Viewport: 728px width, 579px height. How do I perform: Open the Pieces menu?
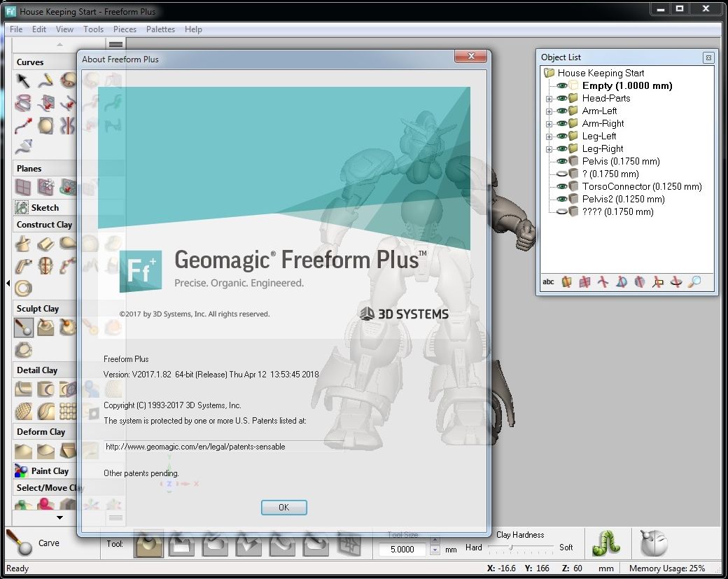click(125, 29)
